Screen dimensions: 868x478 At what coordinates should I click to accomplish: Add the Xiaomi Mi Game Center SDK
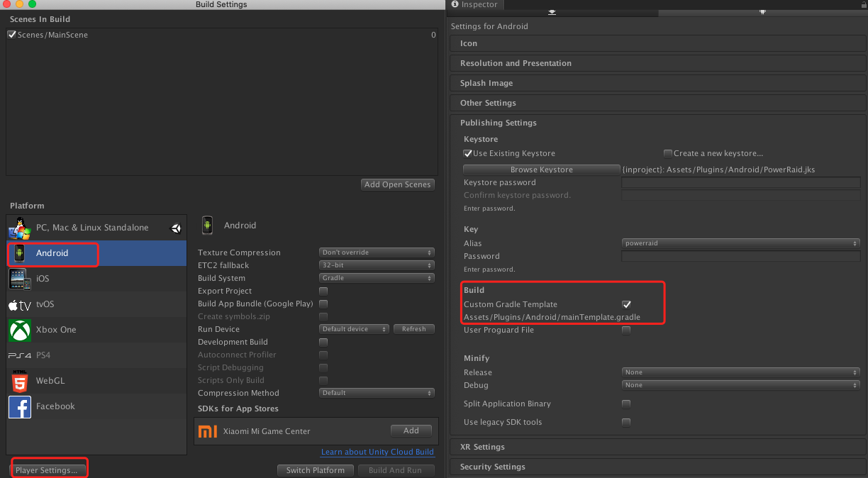[411, 430]
